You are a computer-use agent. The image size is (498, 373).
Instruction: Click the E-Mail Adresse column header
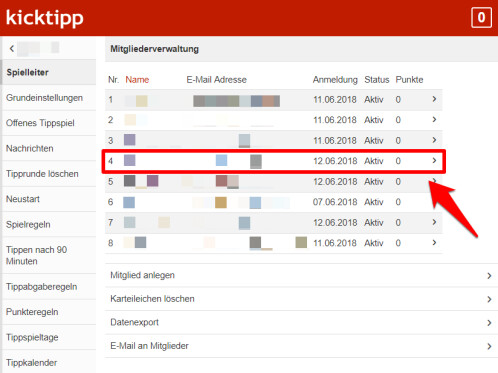tap(217, 80)
